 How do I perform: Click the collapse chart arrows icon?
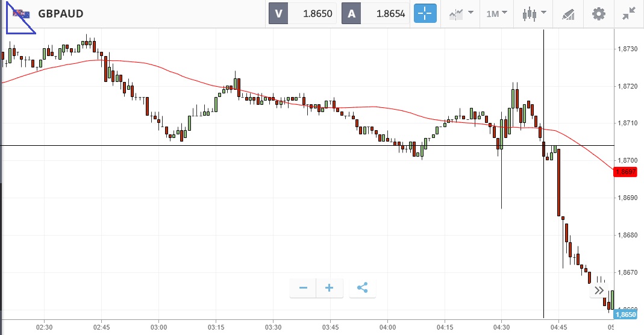(x=629, y=14)
